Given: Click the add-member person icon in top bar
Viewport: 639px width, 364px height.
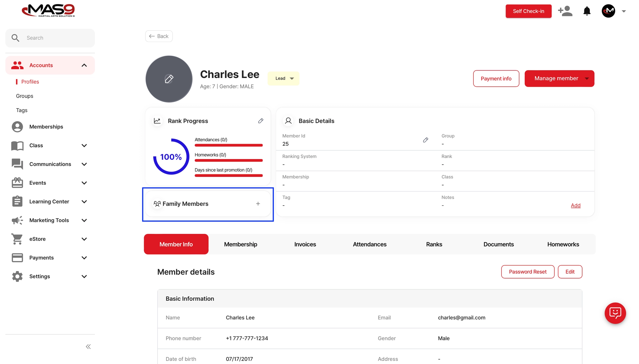Looking at the screenshot, I should tap(565, 11).
